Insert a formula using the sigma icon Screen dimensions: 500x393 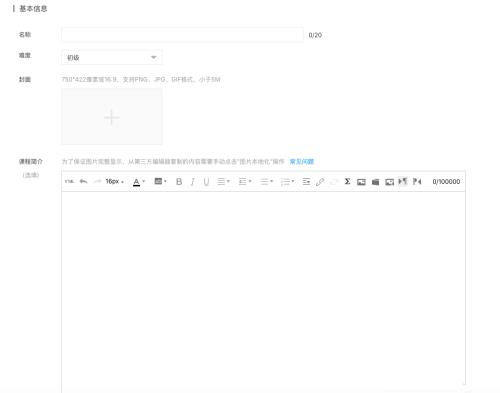tap(347, 181)
